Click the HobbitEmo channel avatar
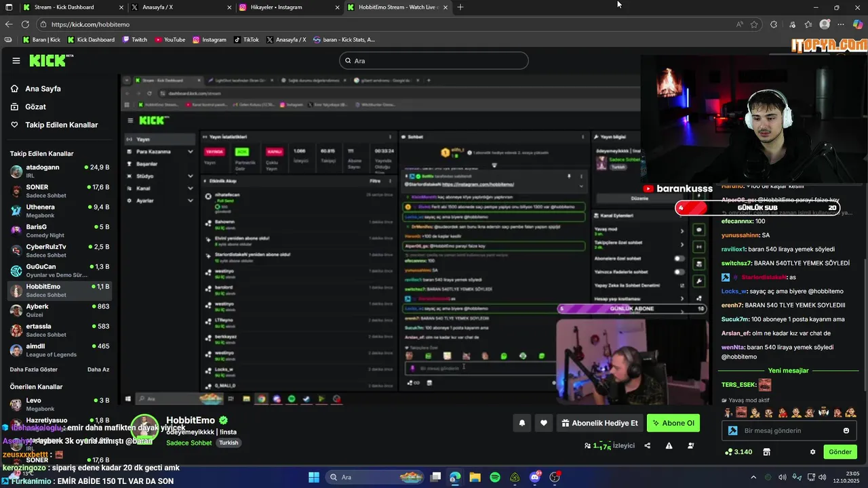Viewport: 868px width, 488px height. 144,428
